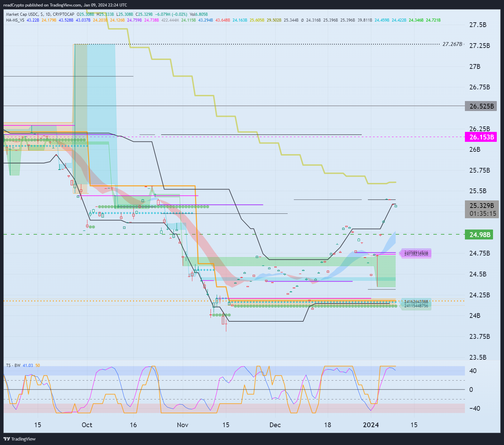Click the Dec label on the time axis
The image size is (504, 445).
pyautogui.click(x=275, y=425)
